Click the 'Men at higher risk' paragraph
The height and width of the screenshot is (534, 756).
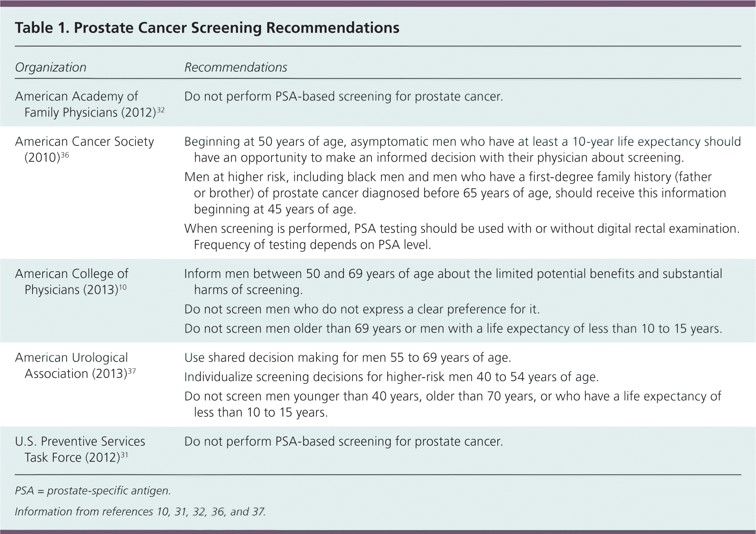point(455,193)
